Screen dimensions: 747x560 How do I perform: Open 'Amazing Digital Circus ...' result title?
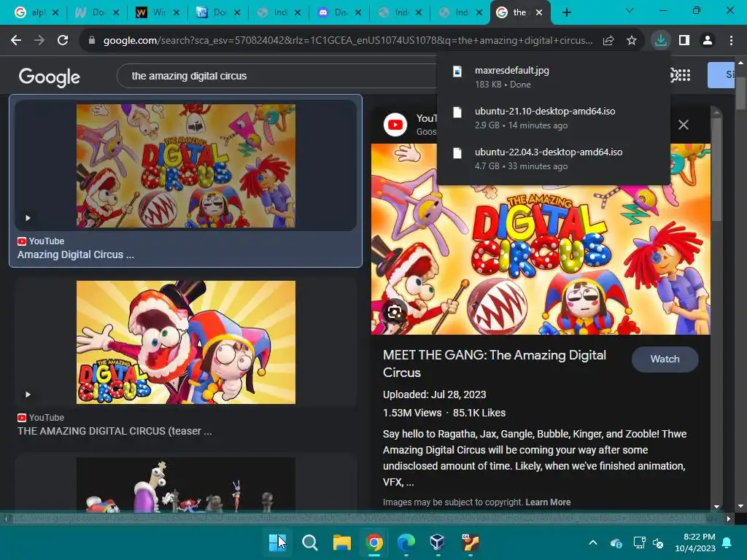pyautogui.click(x=76, y=254)
